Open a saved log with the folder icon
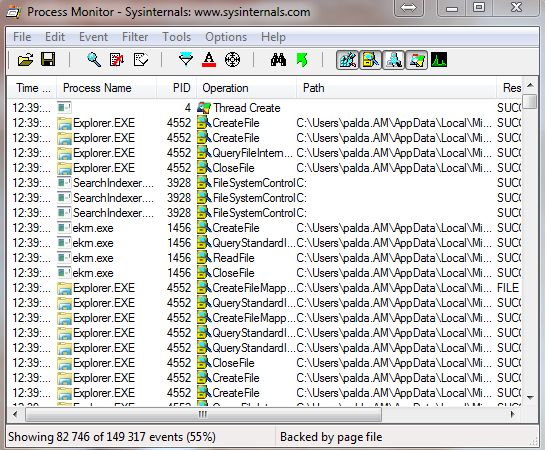Screen dimensions: 545x450 click(25, 60)
